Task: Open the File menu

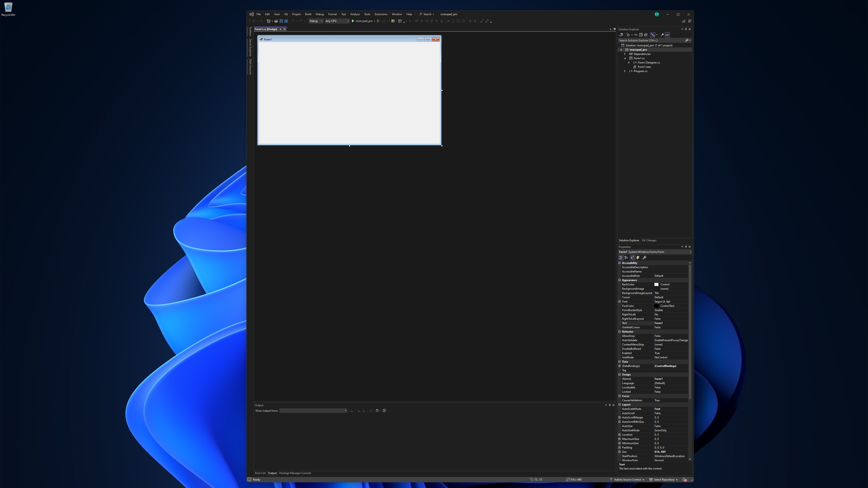Action: pyautogui.click(x=258, y=14)
